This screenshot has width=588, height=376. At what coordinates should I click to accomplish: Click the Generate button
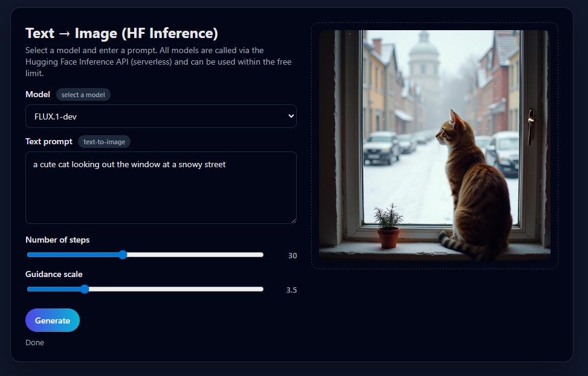53,320
